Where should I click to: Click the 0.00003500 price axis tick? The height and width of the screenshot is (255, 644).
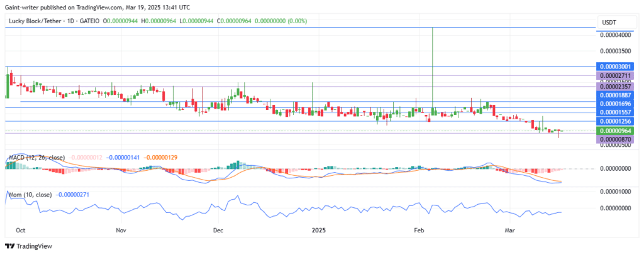[616, 52]
